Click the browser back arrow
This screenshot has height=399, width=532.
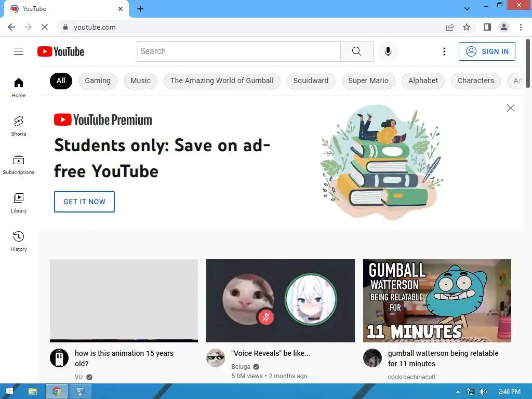pyautogui.click(x=11, y=27)
